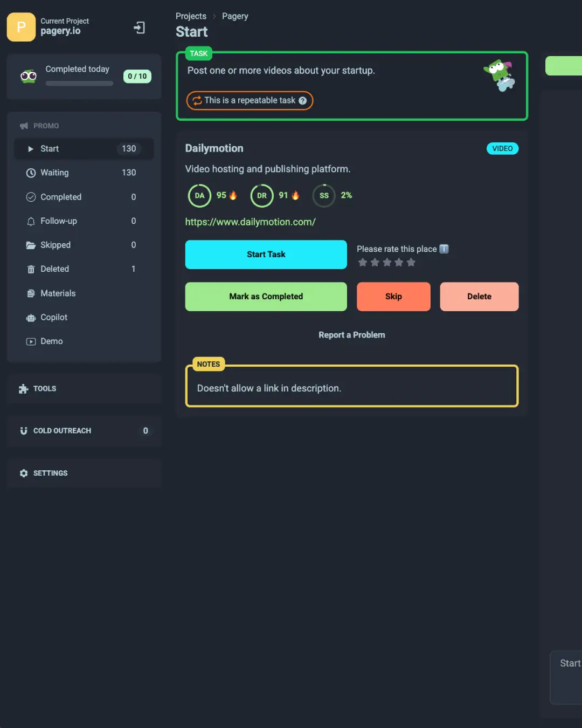Select the Materials sidebar item
The width and height of the screenshot is (582, 728).
pyautogui.click(x=58, y=293)
